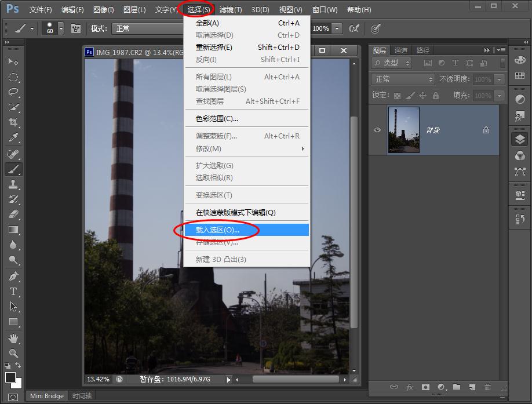
Task: Click the foreground color swatch
Action: coord(10,378)
